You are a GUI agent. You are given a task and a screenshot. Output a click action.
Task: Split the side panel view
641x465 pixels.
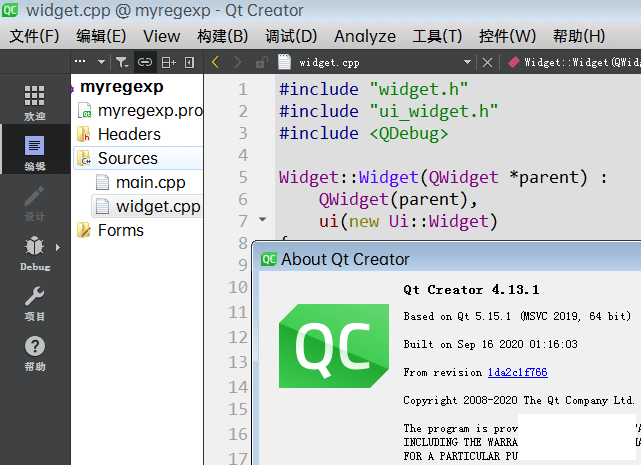coord(168,62)
